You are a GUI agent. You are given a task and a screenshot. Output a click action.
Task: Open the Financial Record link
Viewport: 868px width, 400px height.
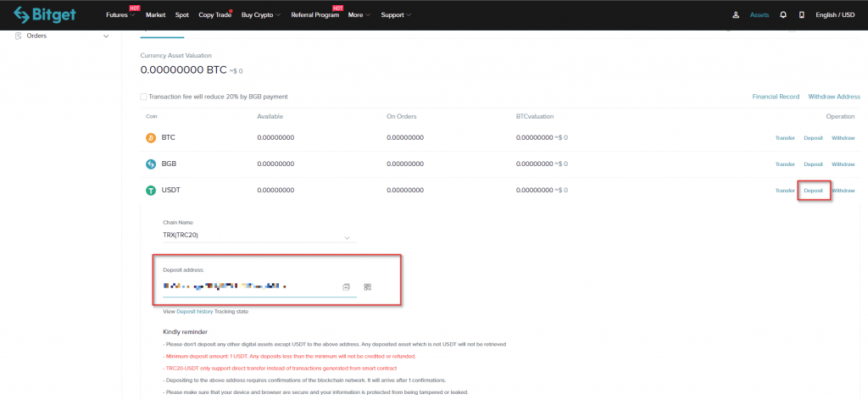[x=776, y=97]
